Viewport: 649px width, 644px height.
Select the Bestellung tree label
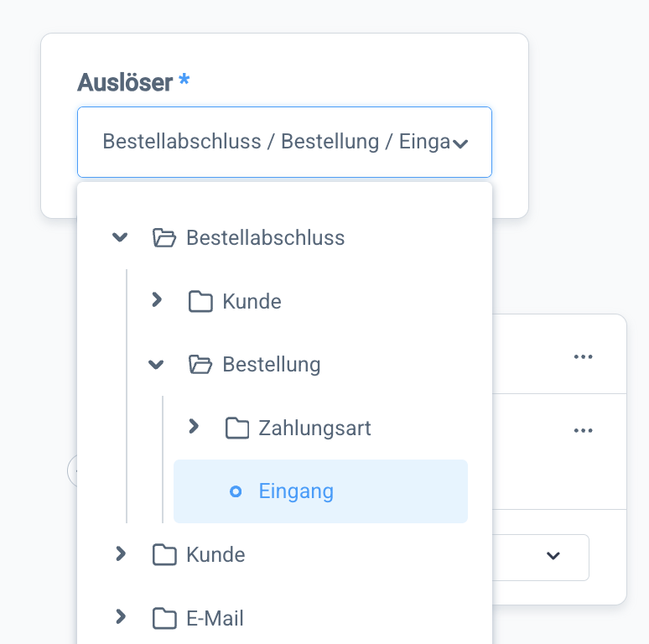pos(272,365)
